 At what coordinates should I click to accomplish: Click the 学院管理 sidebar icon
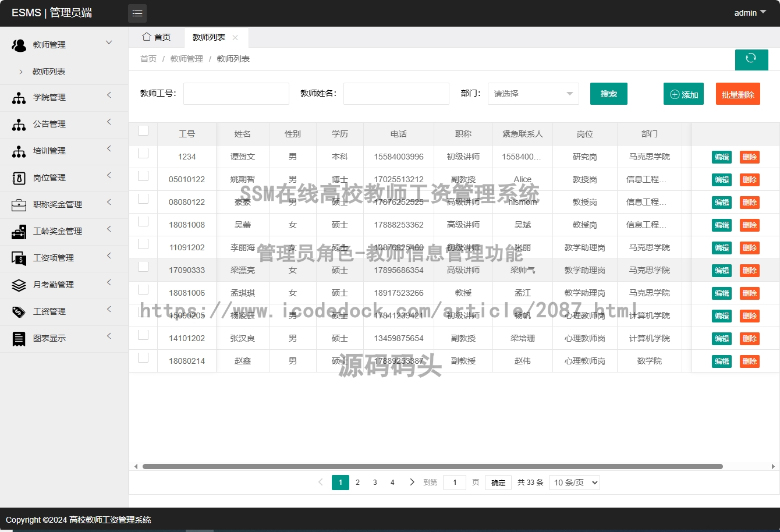19,98
